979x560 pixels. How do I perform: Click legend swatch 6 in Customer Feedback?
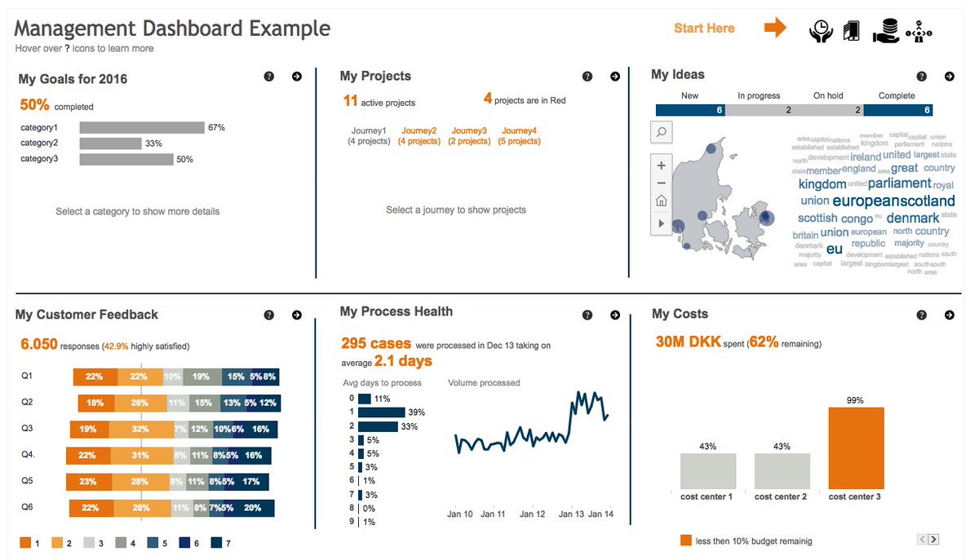184,542
